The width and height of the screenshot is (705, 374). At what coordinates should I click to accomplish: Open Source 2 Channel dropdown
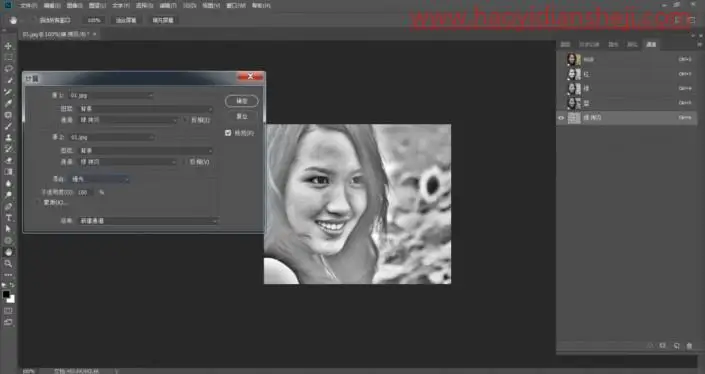(128, 162)
